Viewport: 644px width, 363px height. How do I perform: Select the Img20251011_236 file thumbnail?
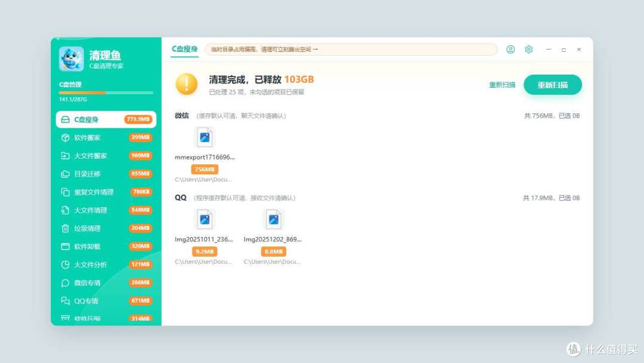click(x=205, y=220)
